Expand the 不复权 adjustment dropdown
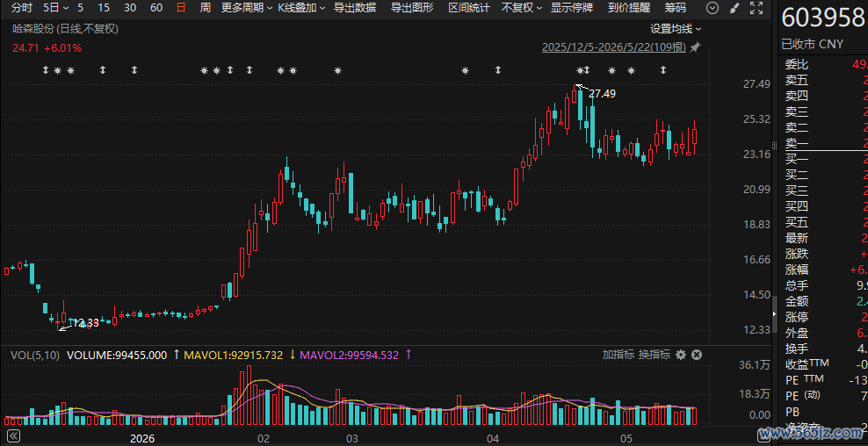The width and height of the screenshot is (868, 446). point(522,8)
